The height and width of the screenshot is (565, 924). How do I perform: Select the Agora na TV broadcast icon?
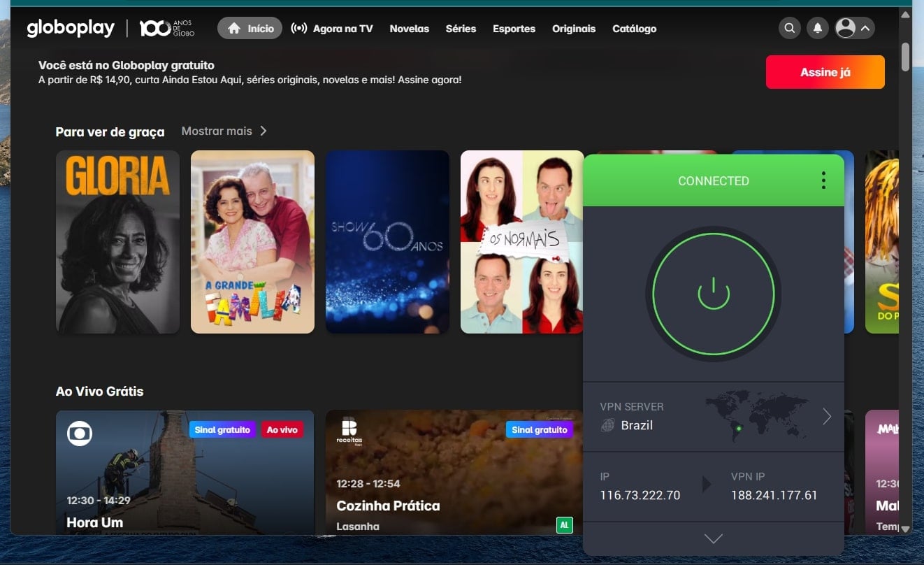(x=299, y=28)
